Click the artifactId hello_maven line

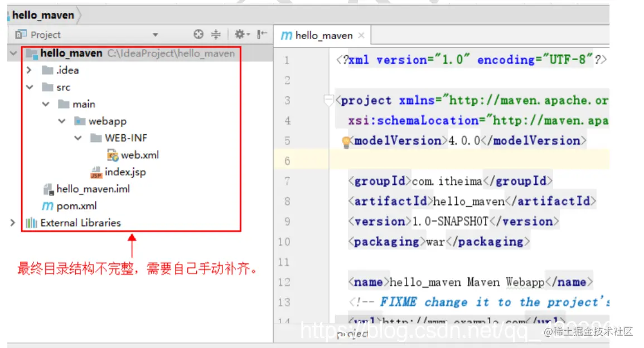[x=472, y=201]
